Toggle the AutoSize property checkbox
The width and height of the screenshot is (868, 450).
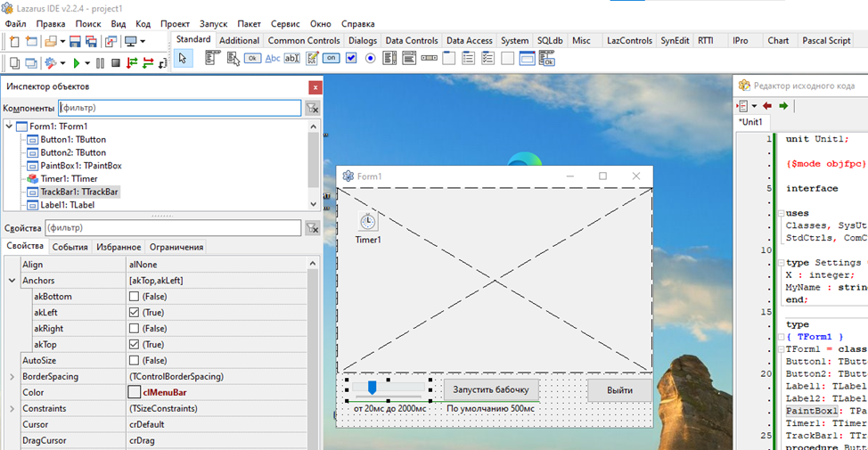click(x=134, y=360)
